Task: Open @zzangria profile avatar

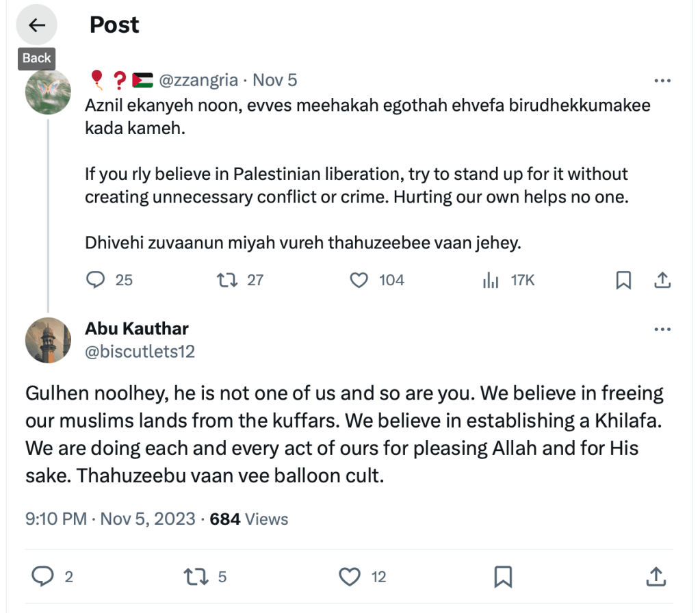Action: 48,92
